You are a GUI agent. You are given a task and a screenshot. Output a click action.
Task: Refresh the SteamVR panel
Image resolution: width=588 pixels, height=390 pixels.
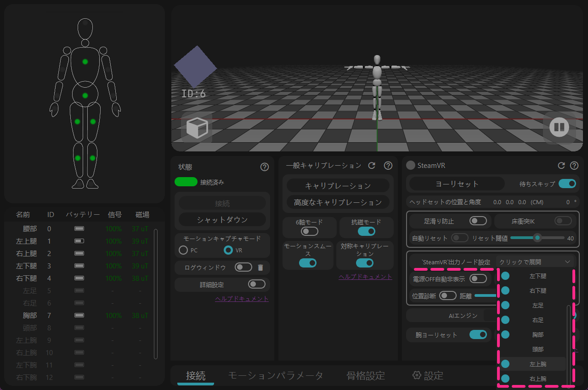pos(561,166)
